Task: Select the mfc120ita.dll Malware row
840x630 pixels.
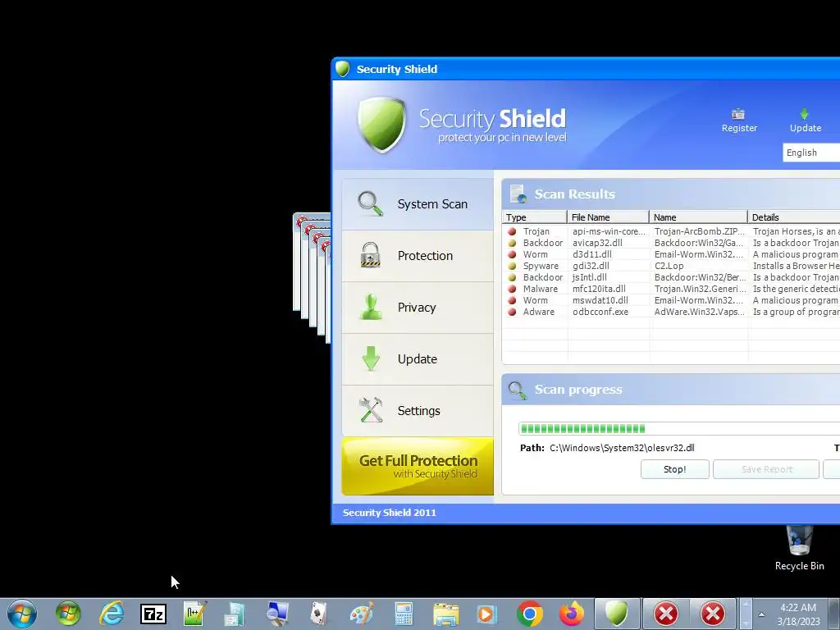Action: [x=671, y=289]
